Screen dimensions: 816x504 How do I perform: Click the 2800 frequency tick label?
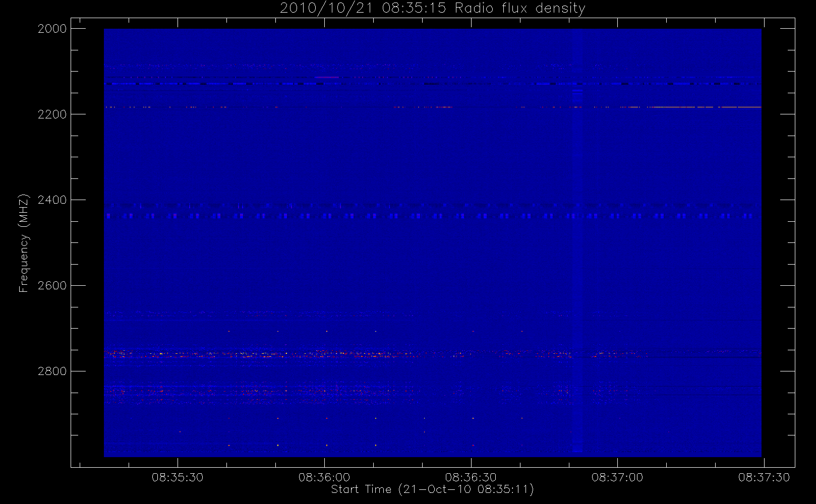[52, 371]
